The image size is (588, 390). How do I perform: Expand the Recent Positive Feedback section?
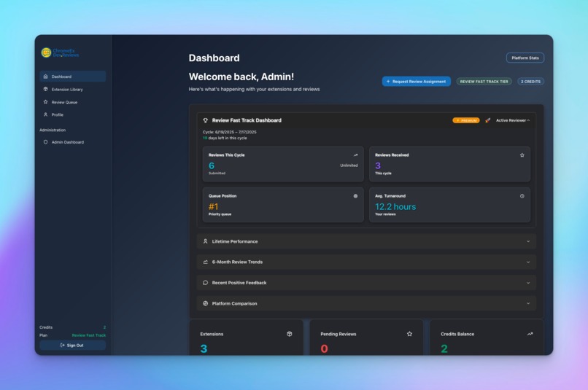pos(366,283)
